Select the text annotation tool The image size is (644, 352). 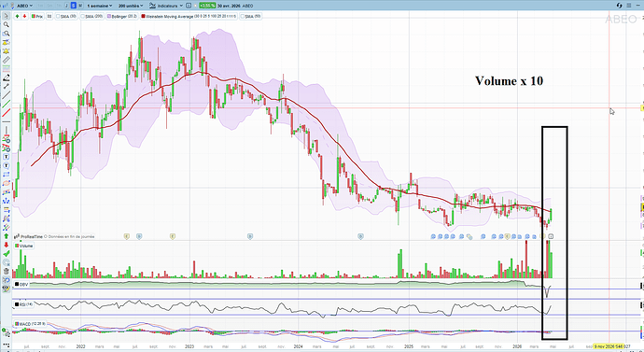7,157
